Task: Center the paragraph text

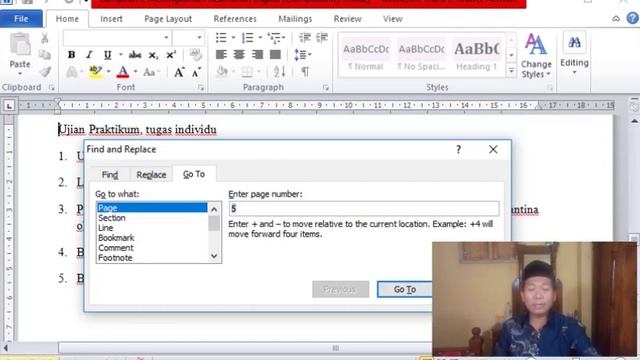Action: tap(239, 55)
